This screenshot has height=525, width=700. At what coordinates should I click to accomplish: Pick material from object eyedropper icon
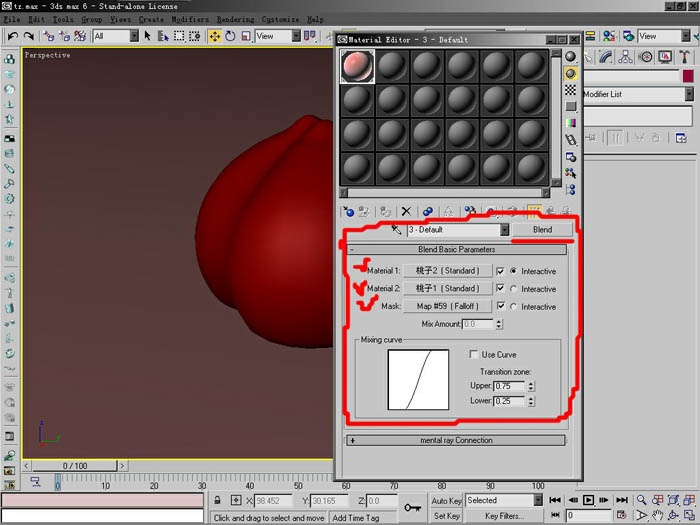click(x=396, y=230)
